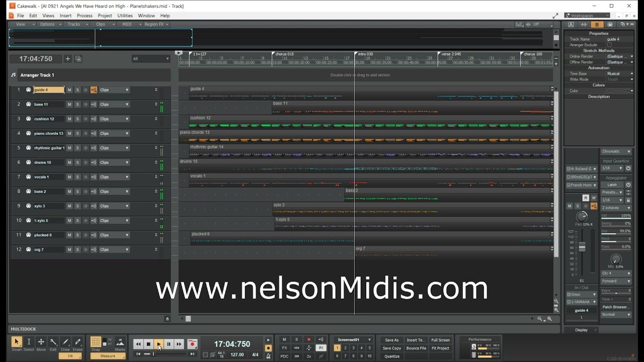The width and height of the screenshot is (644, 362).
Task: Click the verse 2 045 timeline marker
Action: pyautogui.click(x=451, y=54)
